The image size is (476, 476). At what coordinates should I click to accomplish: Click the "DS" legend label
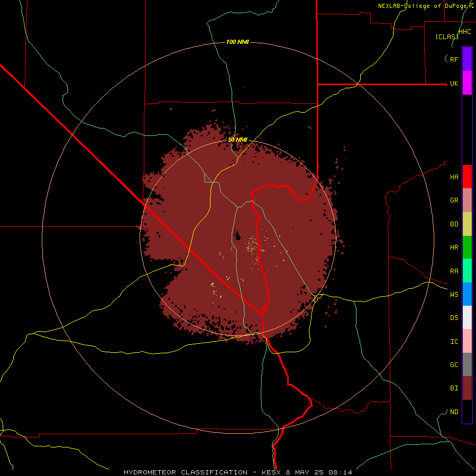click(x=454, y=318)
